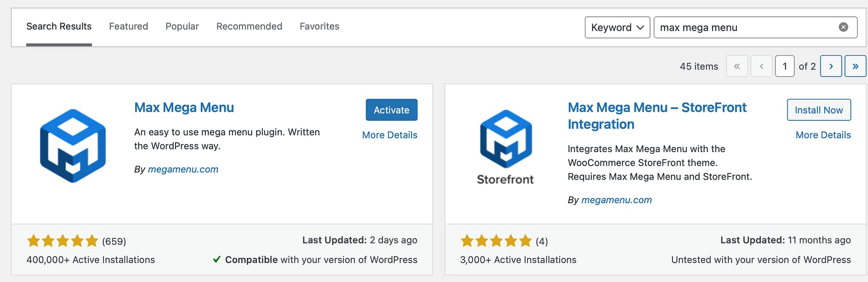Click the current page number field
Viewport: 868px width, 282px height.
[x=784, y=66]
